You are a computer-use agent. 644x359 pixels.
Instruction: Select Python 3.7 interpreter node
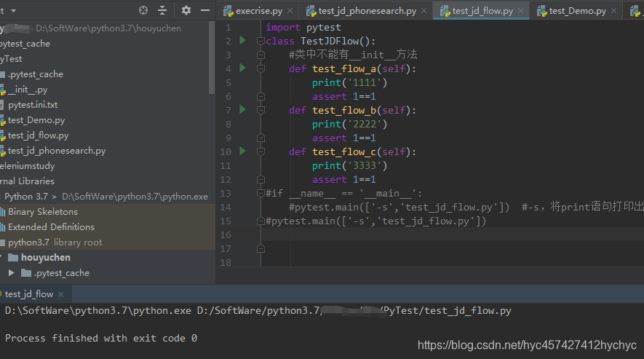click(106, 197)
